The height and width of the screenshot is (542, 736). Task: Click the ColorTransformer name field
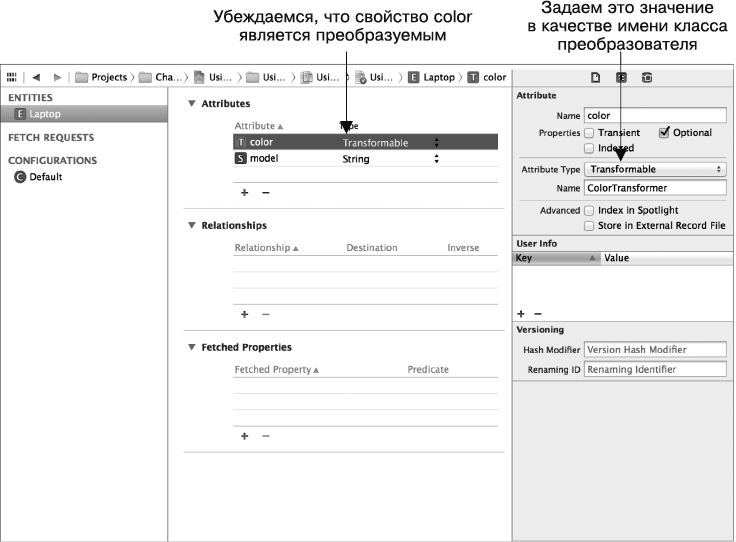pyautogui.click(x=655, y=188)
